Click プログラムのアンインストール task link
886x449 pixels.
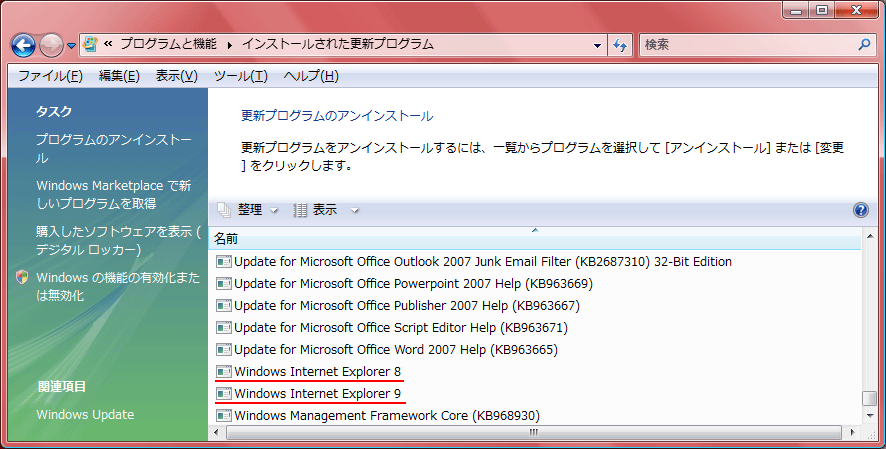(114, 149)
